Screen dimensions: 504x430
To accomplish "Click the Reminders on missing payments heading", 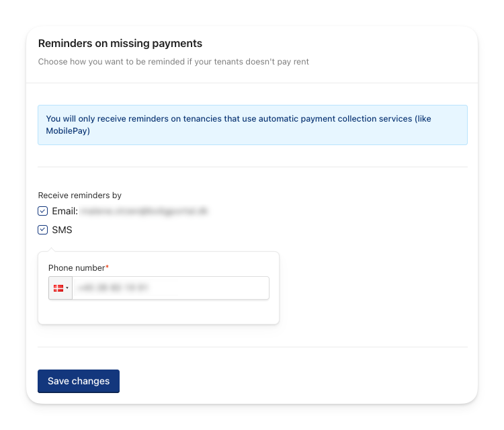I will point(120,44).
